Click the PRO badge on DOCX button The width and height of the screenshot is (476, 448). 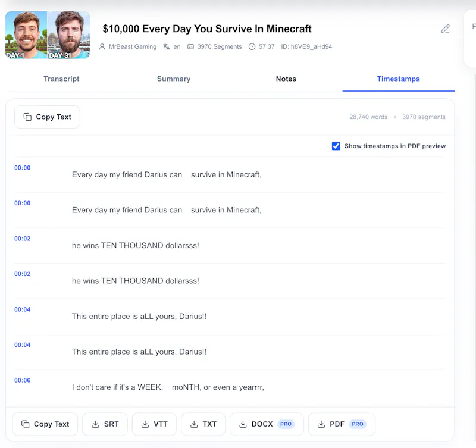click(x=286, y=424)
